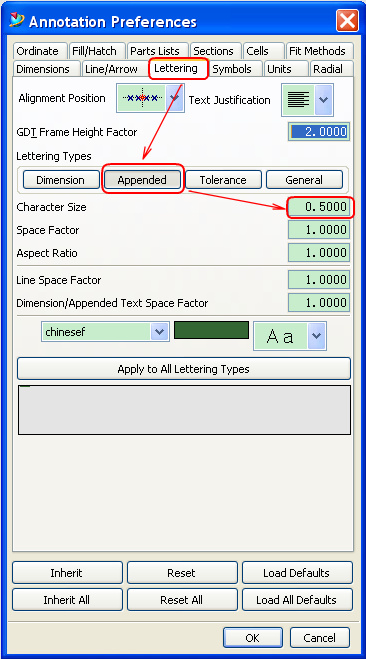Image resolution: width=366 pixels, height=659 pixels.
Task: Confirm with the OK button
Action: coord(253,638)
